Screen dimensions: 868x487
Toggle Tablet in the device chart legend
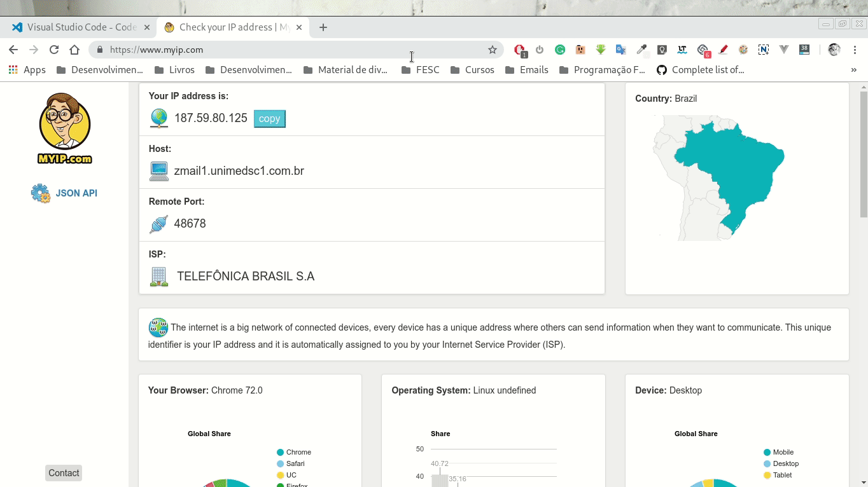coord(778,475)
